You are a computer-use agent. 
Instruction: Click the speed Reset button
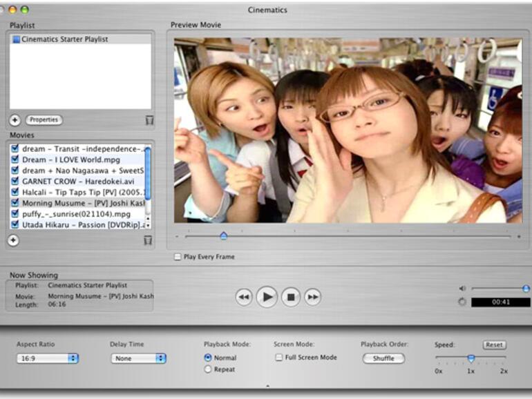494,344
